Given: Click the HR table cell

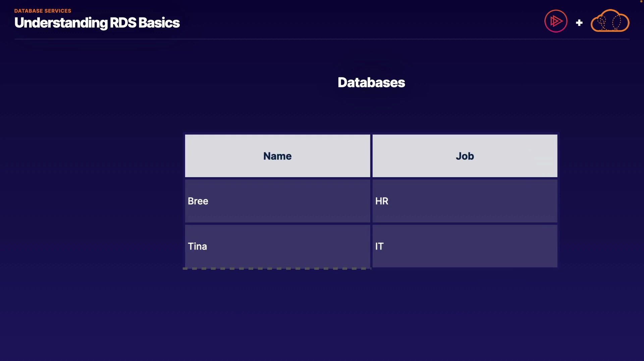Looking at the screenshot, I should click(x=465, y=201).
